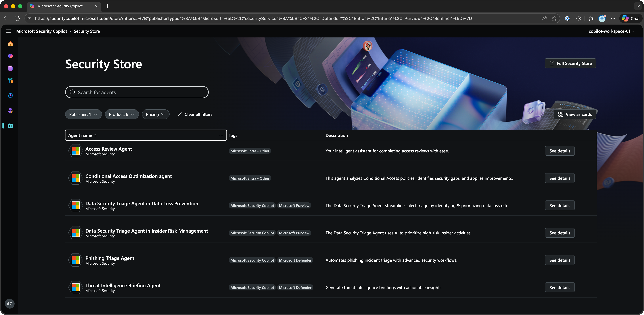Open the Pricing filter dropdown

point(155,114)
